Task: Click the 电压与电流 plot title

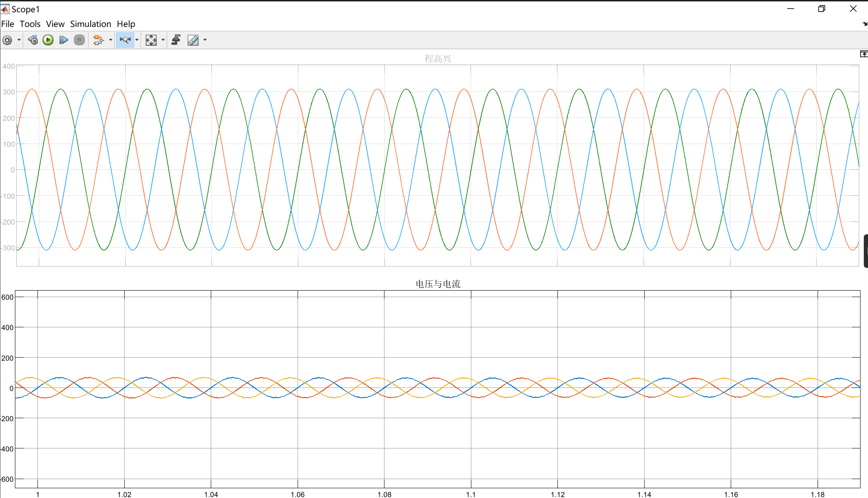Action: tap(438, 284)
